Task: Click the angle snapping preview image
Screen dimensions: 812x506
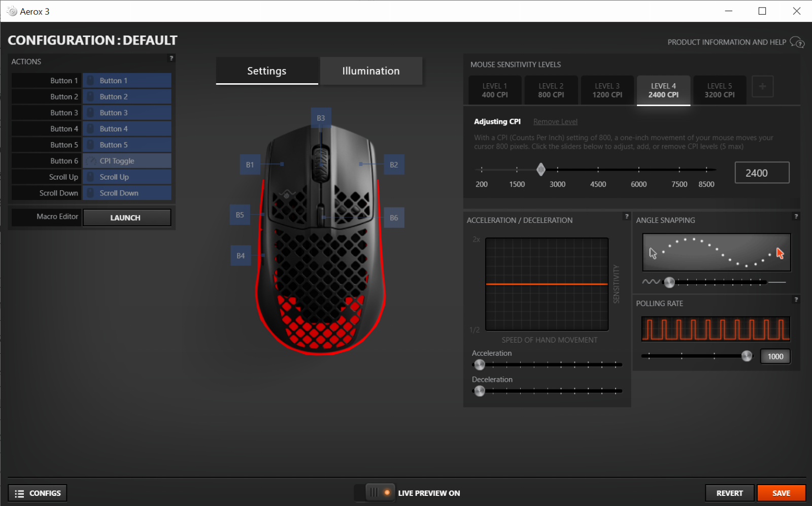Action: [x=717, y=252]
